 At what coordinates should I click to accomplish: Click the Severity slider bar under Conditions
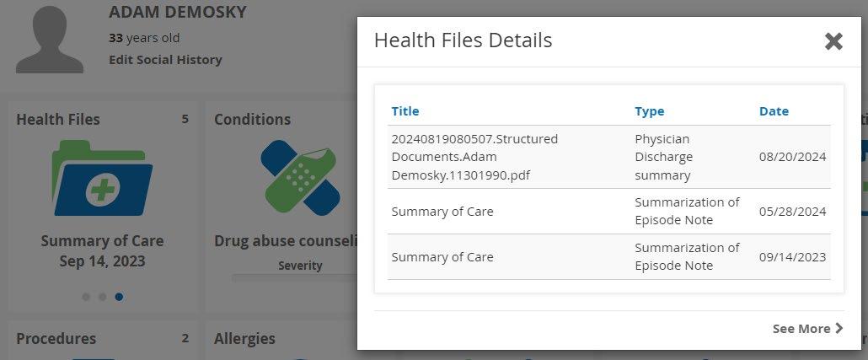coord(295,277)
